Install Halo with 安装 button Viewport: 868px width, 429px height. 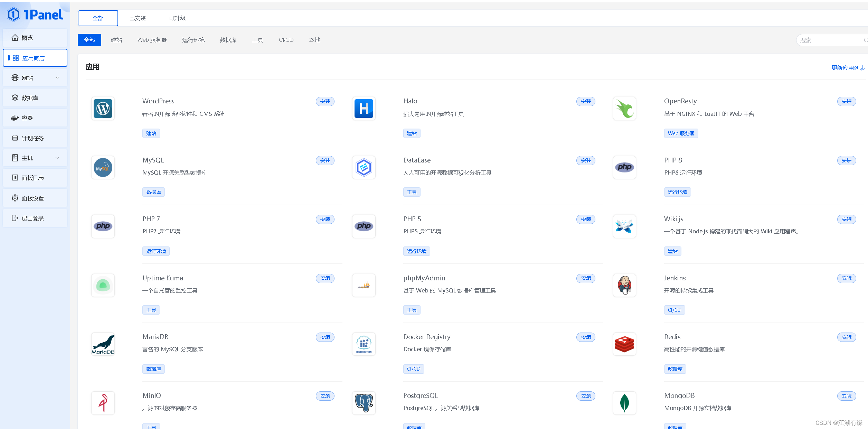[x=586, y=101]
